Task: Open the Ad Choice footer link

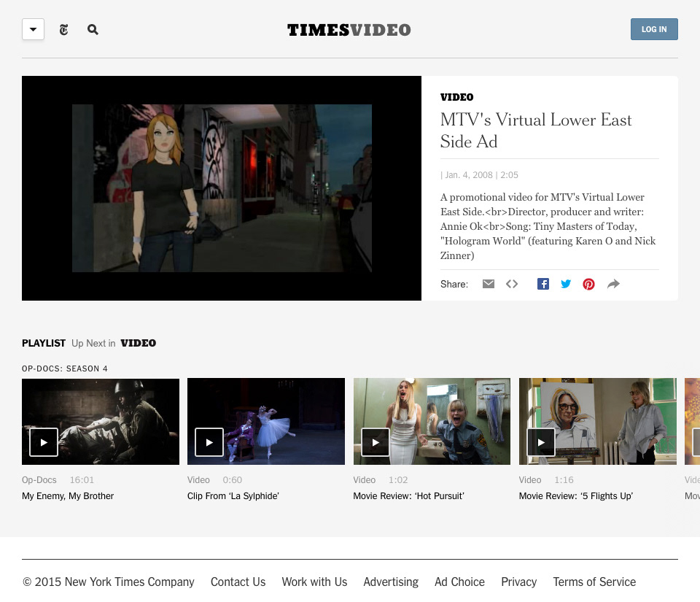Action: pyautogui.click(x=459, y=582)
